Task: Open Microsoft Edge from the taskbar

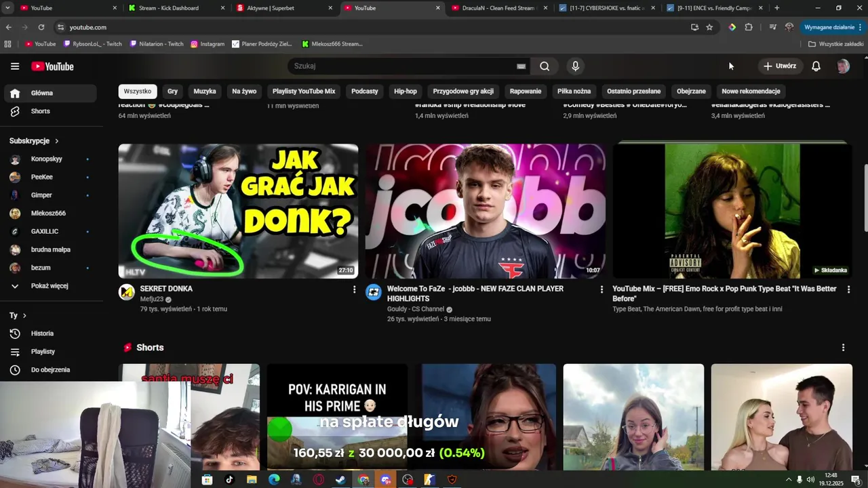Action: tap(274, 480)
